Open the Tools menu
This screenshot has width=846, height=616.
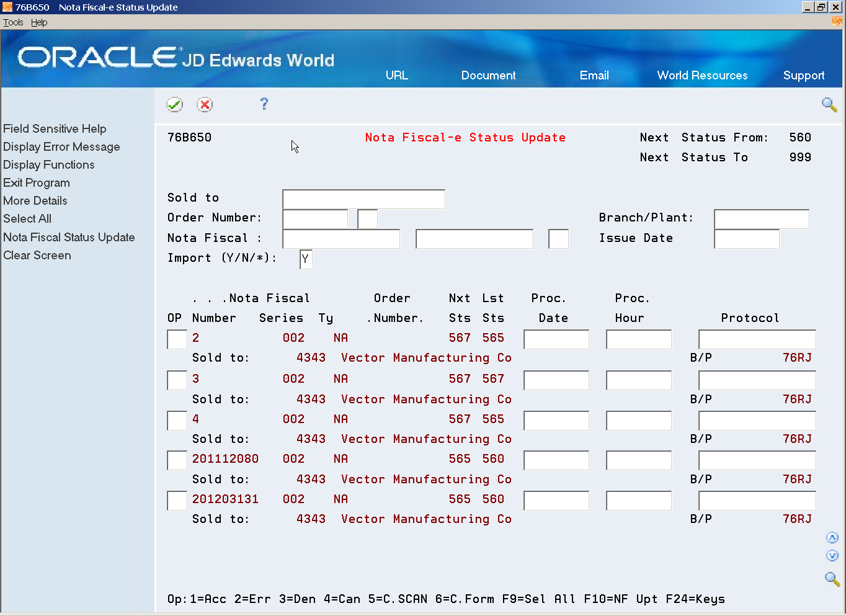coord(13,22)
